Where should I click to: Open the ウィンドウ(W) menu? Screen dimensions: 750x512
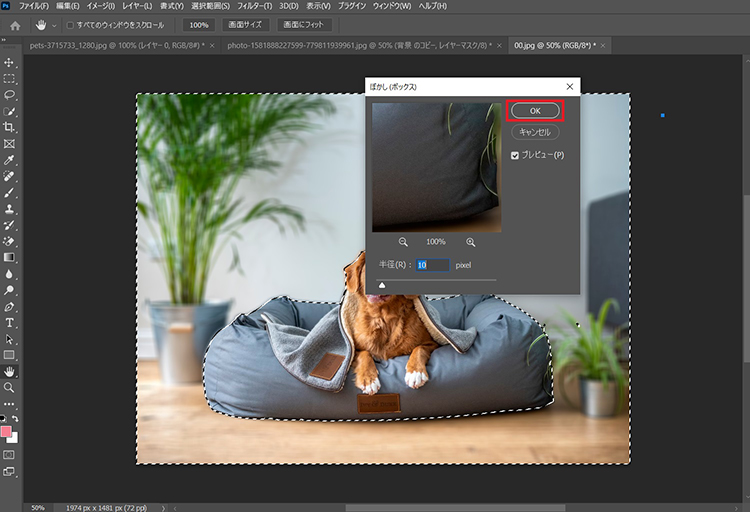pos(392,6)
